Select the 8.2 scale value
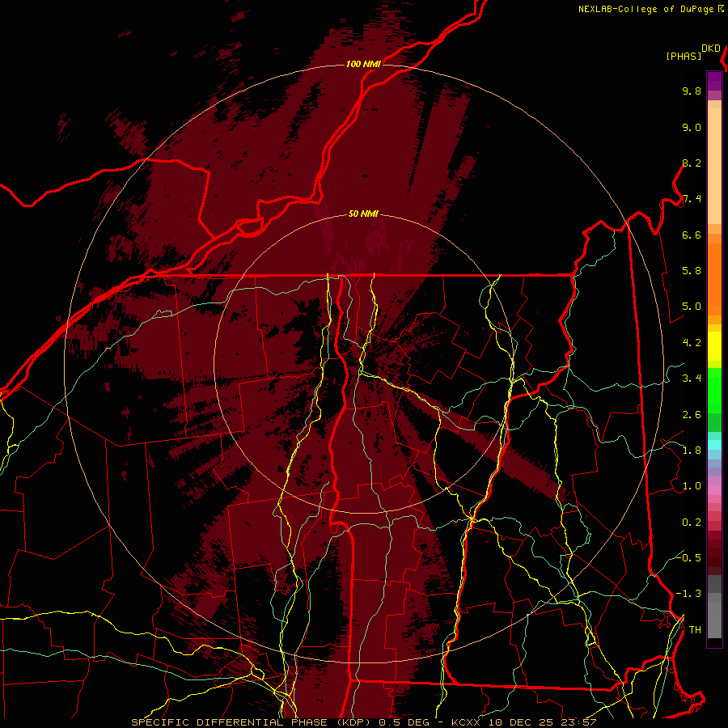 [692, 163]
